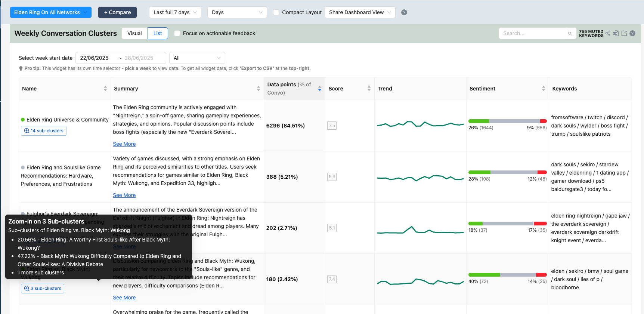
Task: Click the pro tip lightbulb icon
Action: point(21,68)
